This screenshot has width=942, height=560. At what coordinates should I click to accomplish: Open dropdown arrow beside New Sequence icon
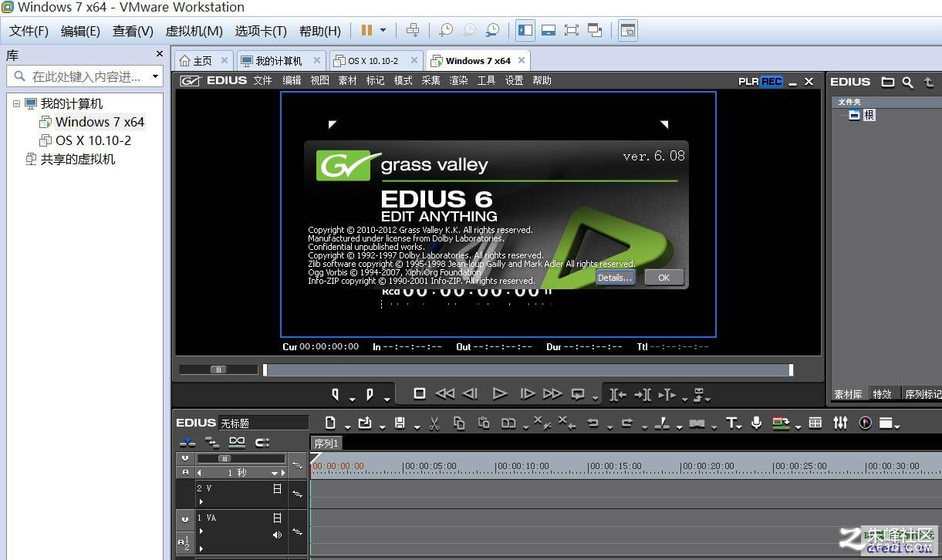coord(348,427)
